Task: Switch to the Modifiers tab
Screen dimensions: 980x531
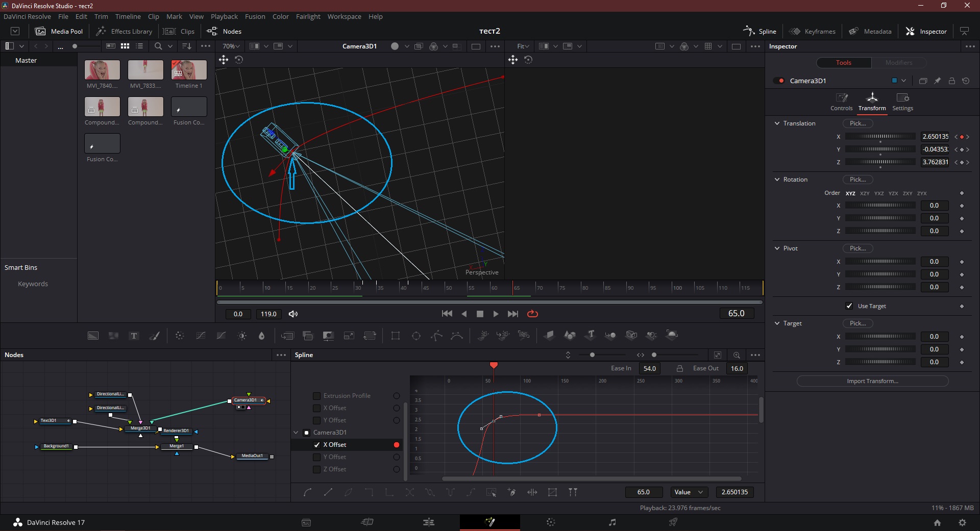Action: coord(899,63)
